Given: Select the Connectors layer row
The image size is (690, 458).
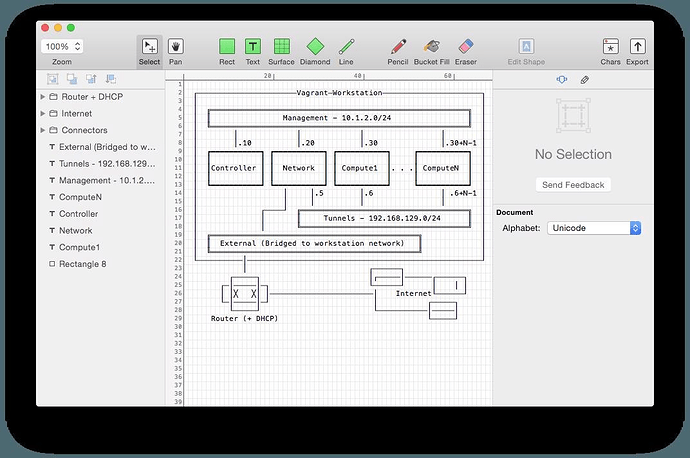Looking at the screenshot, I should tap(101, 130).
